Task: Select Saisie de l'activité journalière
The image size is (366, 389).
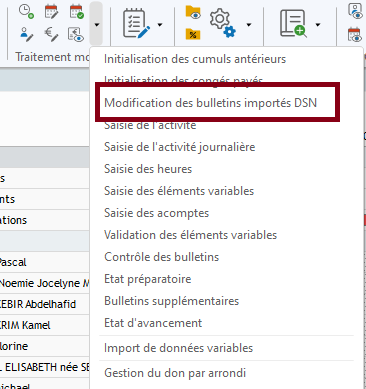Action: click(180, 147)
